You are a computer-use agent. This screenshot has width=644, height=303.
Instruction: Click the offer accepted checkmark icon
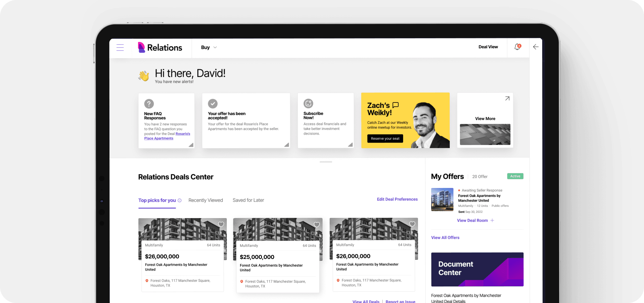tap(213, 104)
